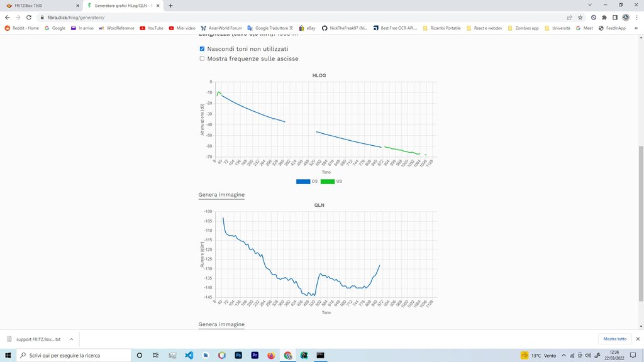Launch Photoshop from the taskbar

[x=238, y=355]
